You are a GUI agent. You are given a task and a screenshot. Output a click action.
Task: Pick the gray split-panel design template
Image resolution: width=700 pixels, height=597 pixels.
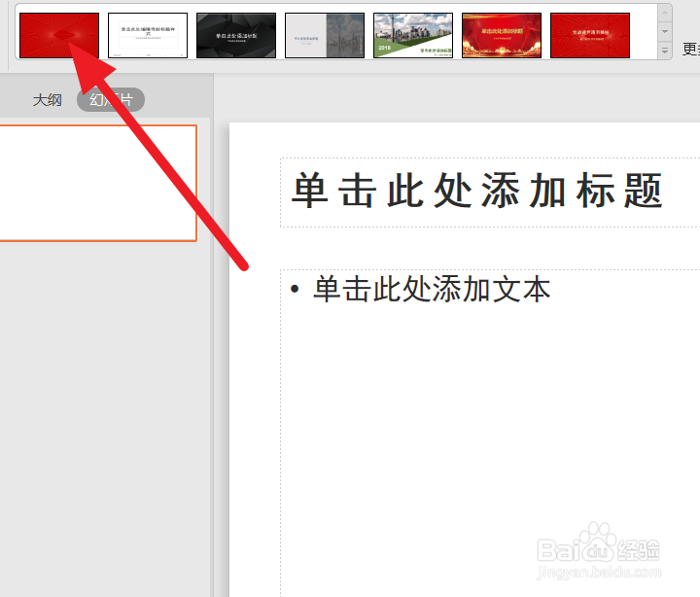[x=325, y=35]
